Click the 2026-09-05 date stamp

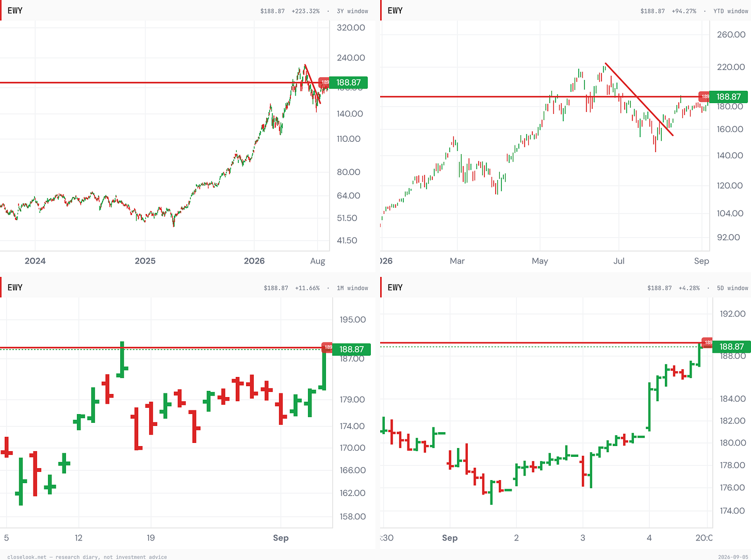pyautogui.click(x=733, y=557)
